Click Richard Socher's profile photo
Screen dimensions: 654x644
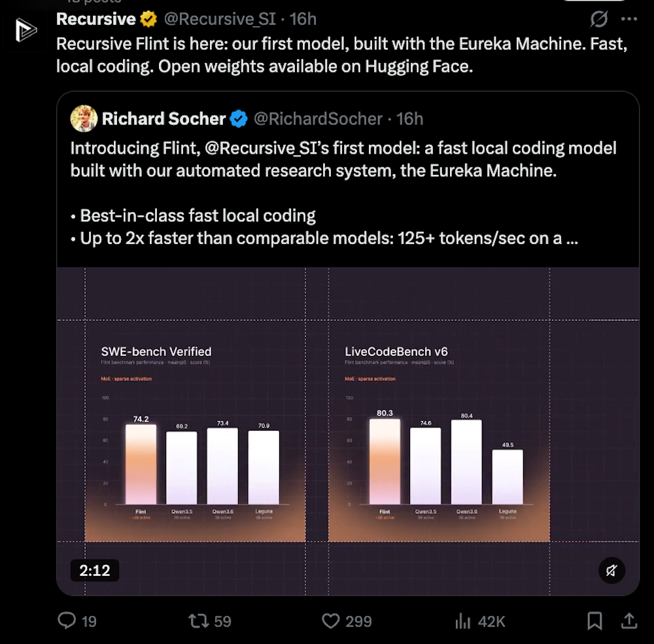(x=84, y=118)
